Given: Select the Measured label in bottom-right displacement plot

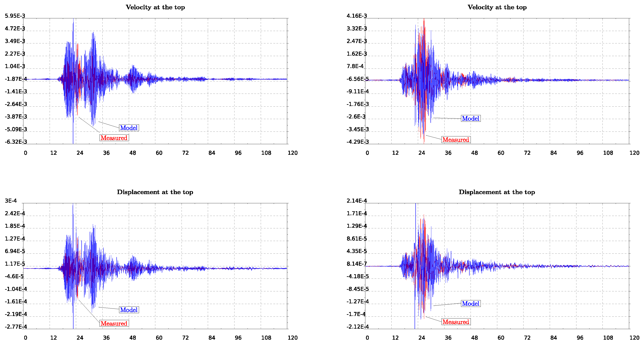Looking at the screenshot, I should [456, 322].
